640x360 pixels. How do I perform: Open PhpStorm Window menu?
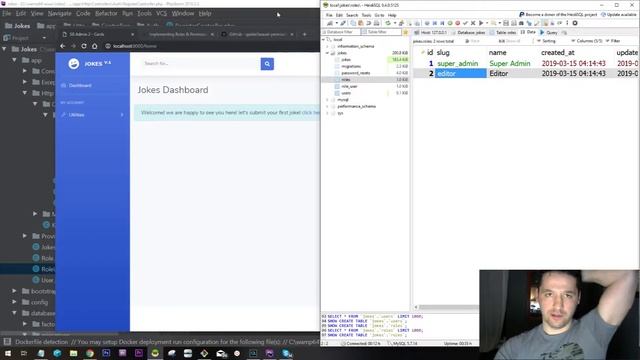point(182,13)
